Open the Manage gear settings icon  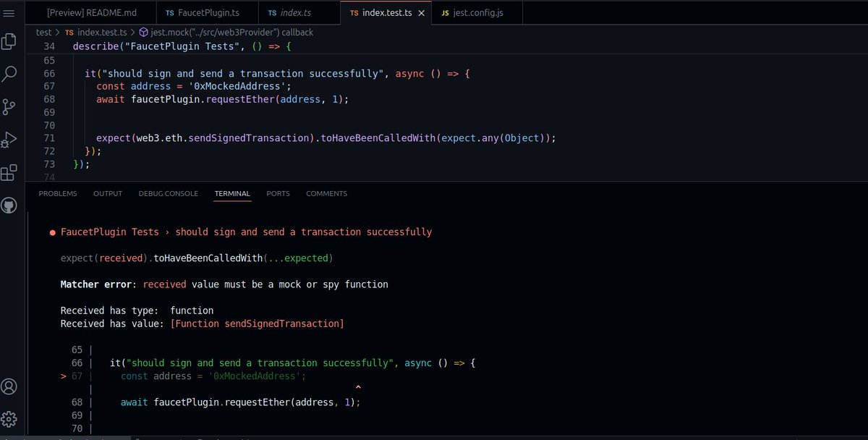click(9, 418)
